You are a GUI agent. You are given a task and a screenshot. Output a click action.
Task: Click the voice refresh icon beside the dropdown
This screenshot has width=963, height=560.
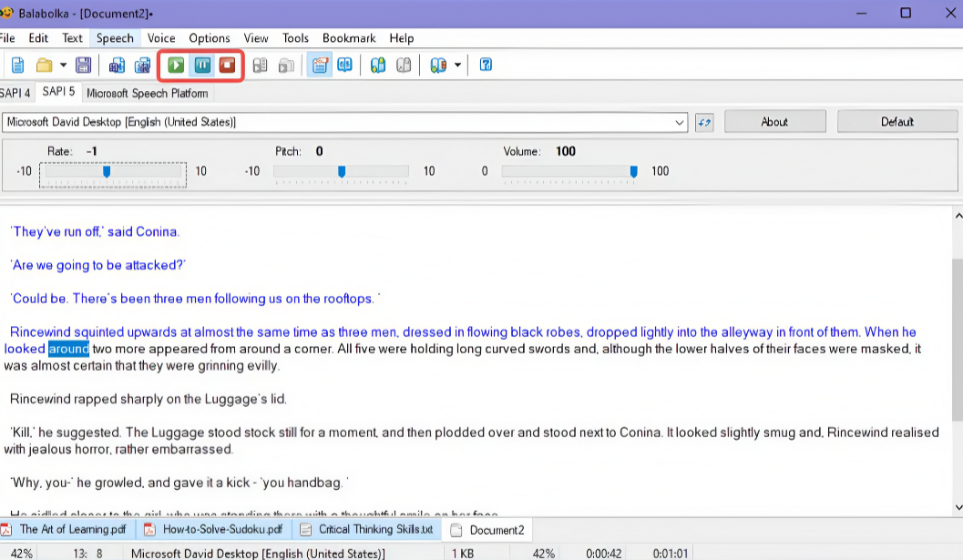coord(704,122)
